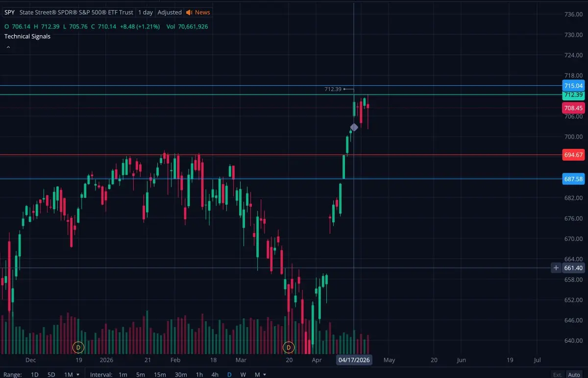
Task: Select the 1h interval
Action: coord(199,375)
